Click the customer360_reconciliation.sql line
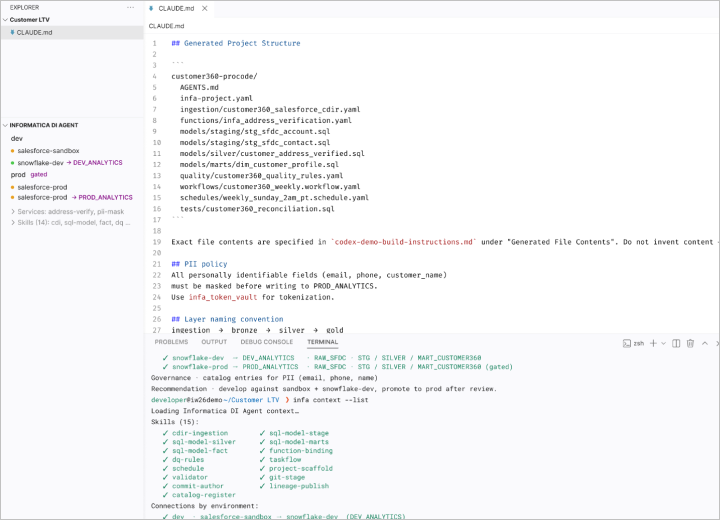This screenshot has height=520, width=720. [257, 209]
